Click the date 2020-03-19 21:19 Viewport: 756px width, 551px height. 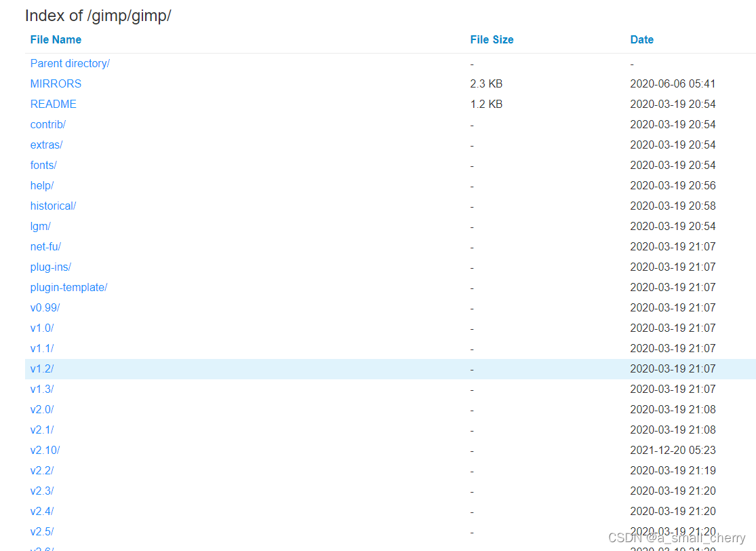pyautogui.click(x=673, y=470)
